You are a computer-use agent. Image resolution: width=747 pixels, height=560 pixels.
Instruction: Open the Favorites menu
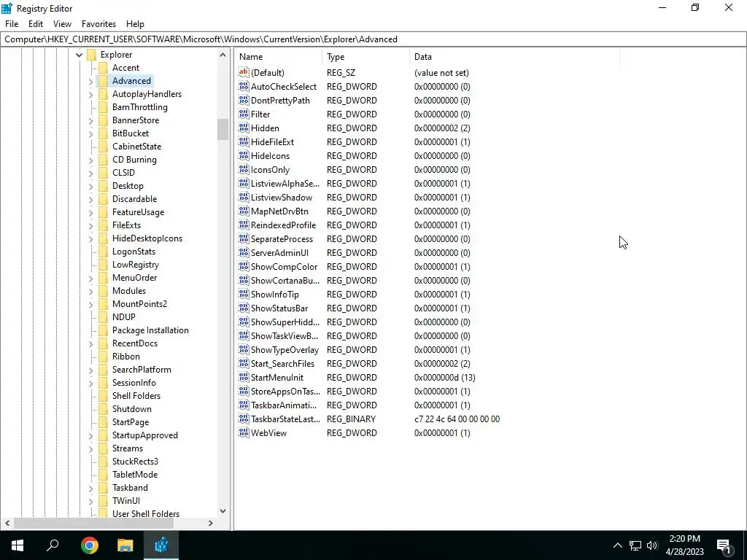tap(98, 24)
